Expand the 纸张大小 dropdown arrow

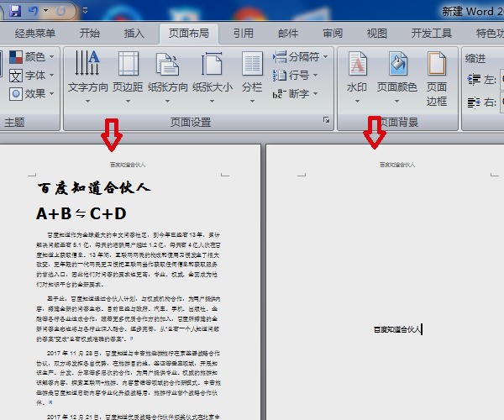pyautogui.click(x=213, y=102)
